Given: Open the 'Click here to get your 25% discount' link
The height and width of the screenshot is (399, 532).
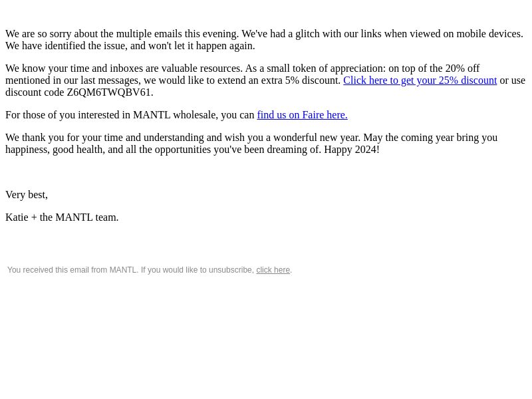Looking at the screenshot, I should (x=420, y=80).
